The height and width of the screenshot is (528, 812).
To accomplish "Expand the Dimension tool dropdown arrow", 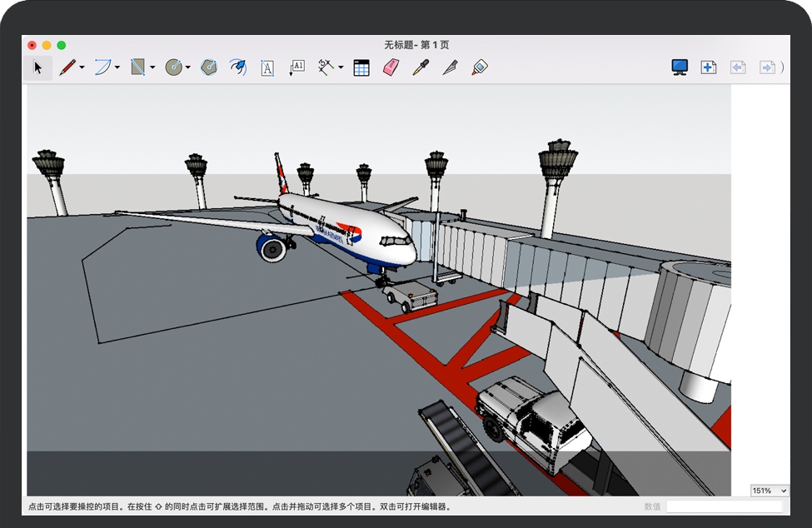I will click(341, 68).
